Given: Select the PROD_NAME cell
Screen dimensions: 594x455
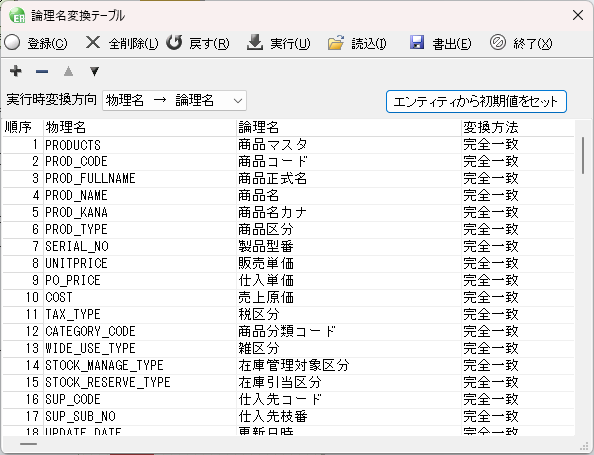Looking at the screenshot, I should coord(139,196).
